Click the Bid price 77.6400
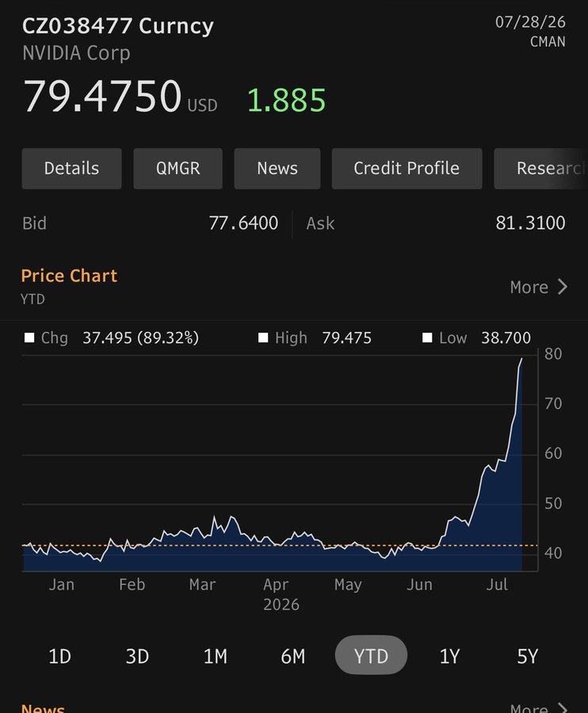 click(243, 223)
